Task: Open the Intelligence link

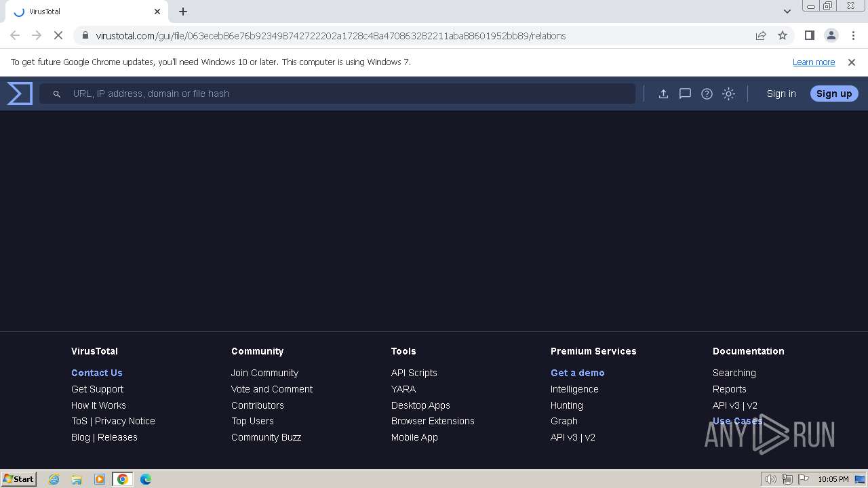Action: click(x=574, y=389)
